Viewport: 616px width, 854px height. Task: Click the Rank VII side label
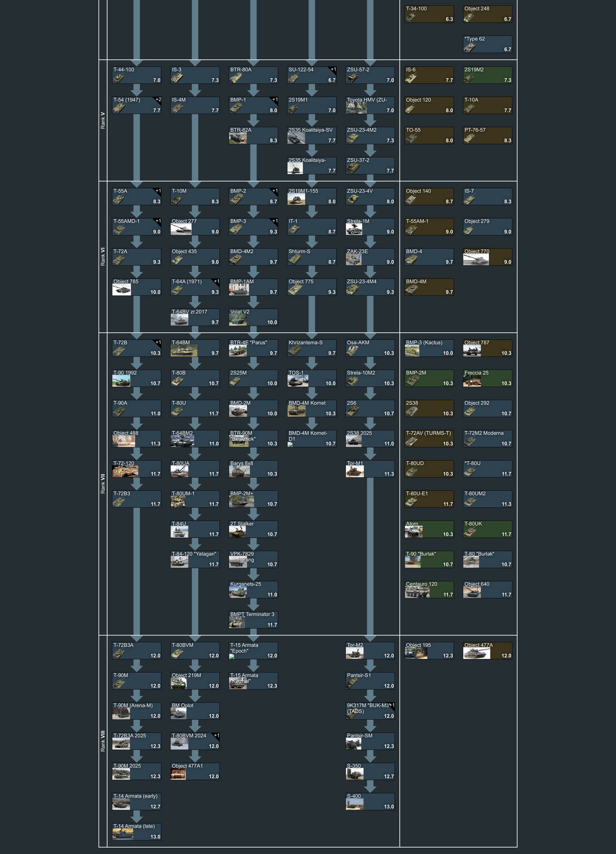click(x=103, y=484)
